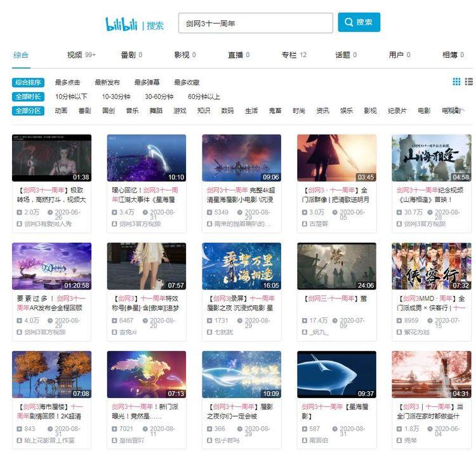Open the 01:20:58 AR发布会 thumbnail
The image size is (476, 454).
pos(51,266)
